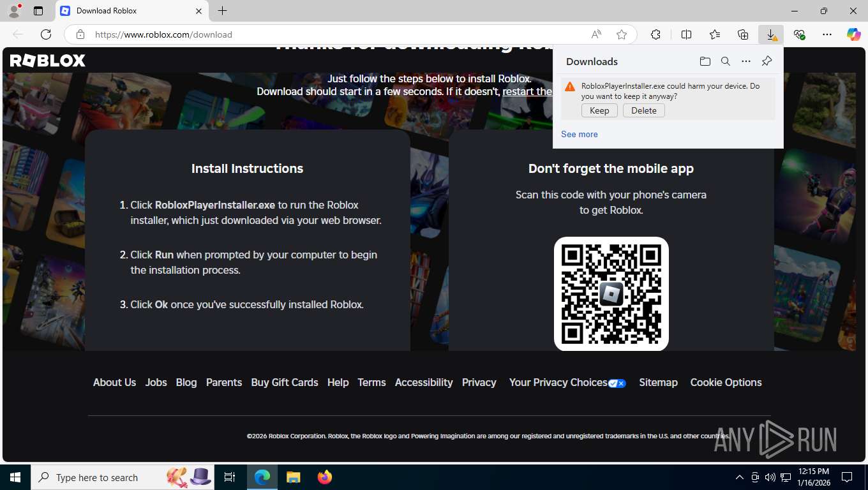The width and height of the screenshot is (868, 490).
Task: Open Cookie Options footer link
Action: click(x=726, y=382)
